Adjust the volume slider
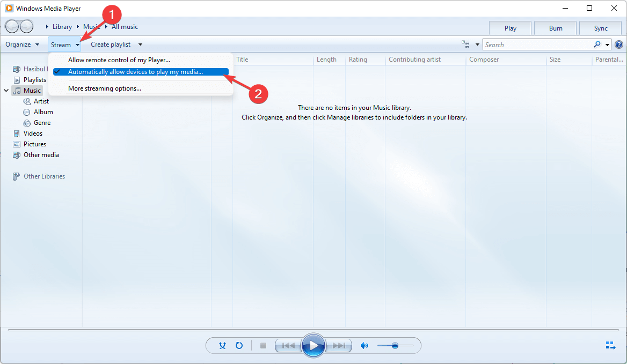The height and width of the screenshot is (364, 627). [x=395, y=346]
